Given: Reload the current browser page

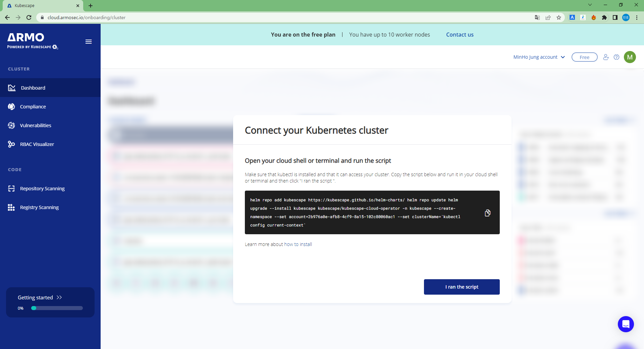Looking at the screenshot, I should tap(29, 17).
